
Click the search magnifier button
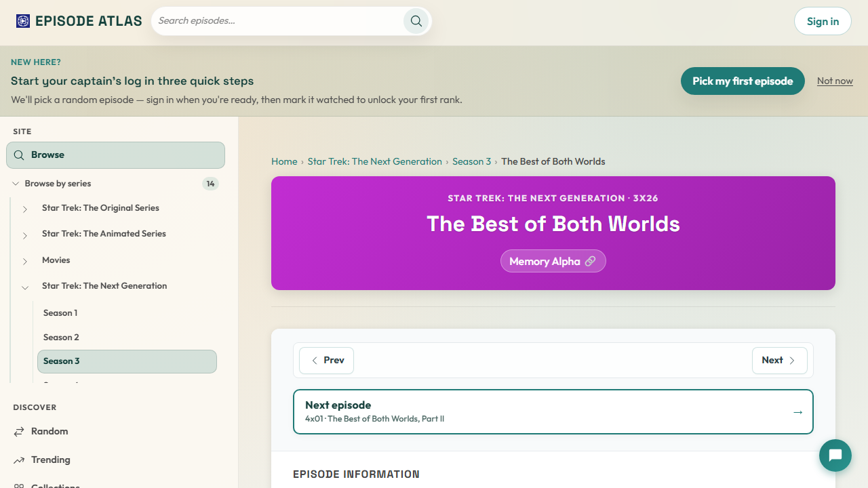[416, 21]
